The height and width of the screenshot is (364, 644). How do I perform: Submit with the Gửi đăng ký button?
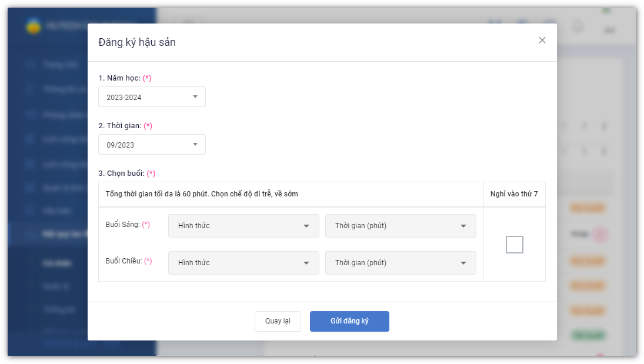pyautogui.click(x=349, y=321)
